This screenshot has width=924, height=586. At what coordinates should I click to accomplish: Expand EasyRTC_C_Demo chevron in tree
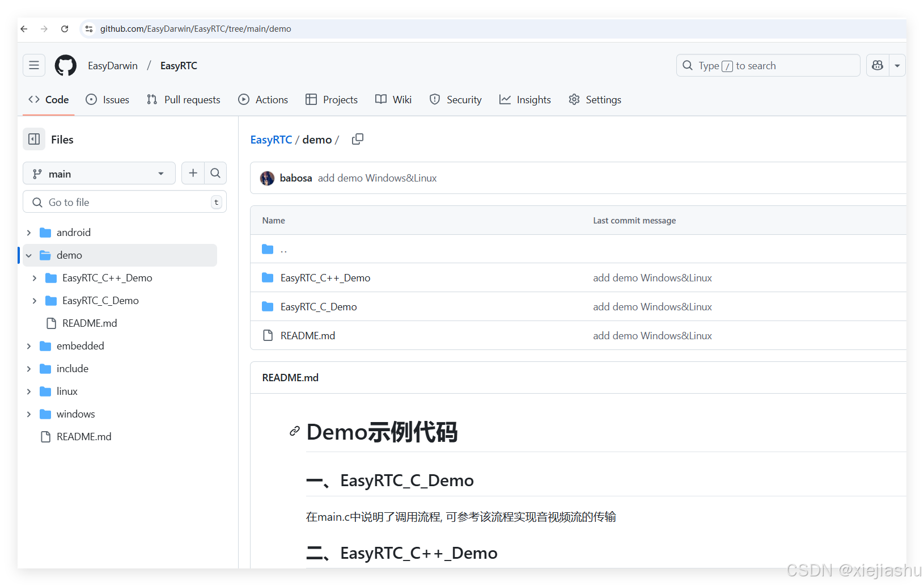point(35,301)
